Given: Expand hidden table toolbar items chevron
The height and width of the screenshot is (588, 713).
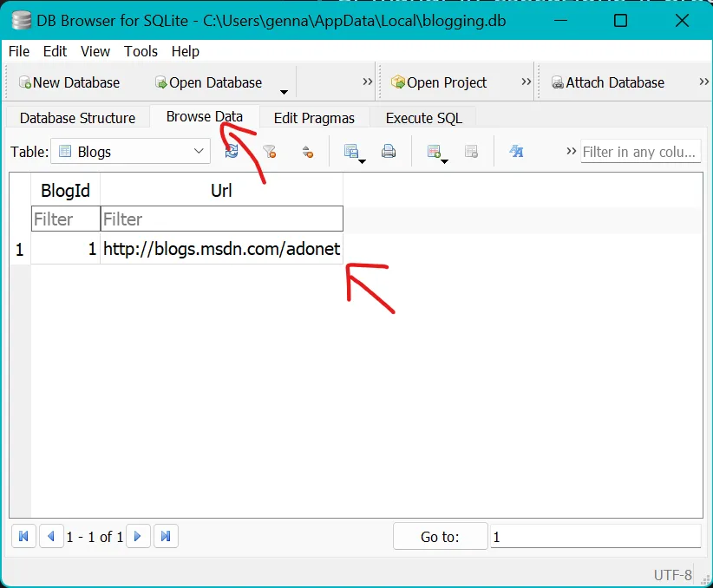Looking at the screenshot, I should (572, 151).
